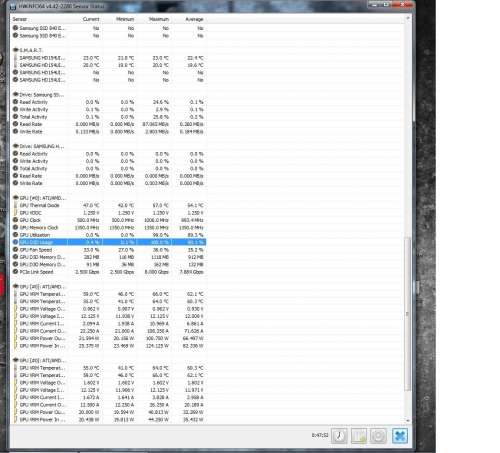Screen dimensions: 500x453
Task: Click the HWiNFO64 Sensor Status window title
Action: [61, 6]
